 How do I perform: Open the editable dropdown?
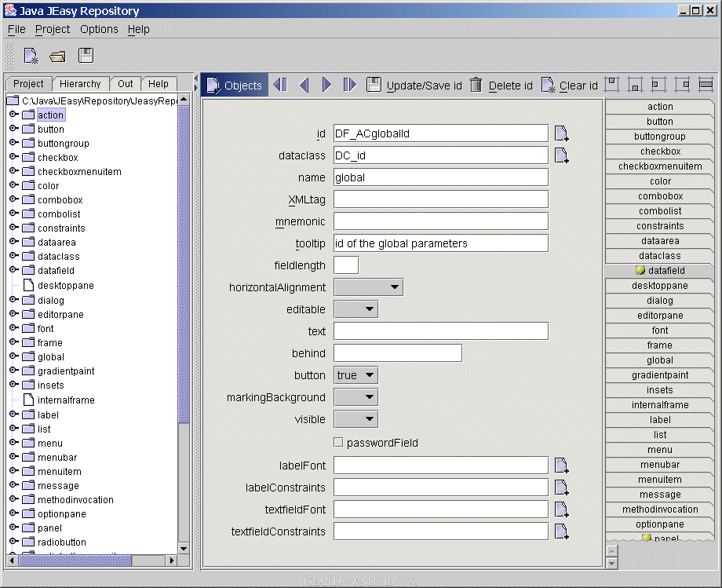click(356, 309)
